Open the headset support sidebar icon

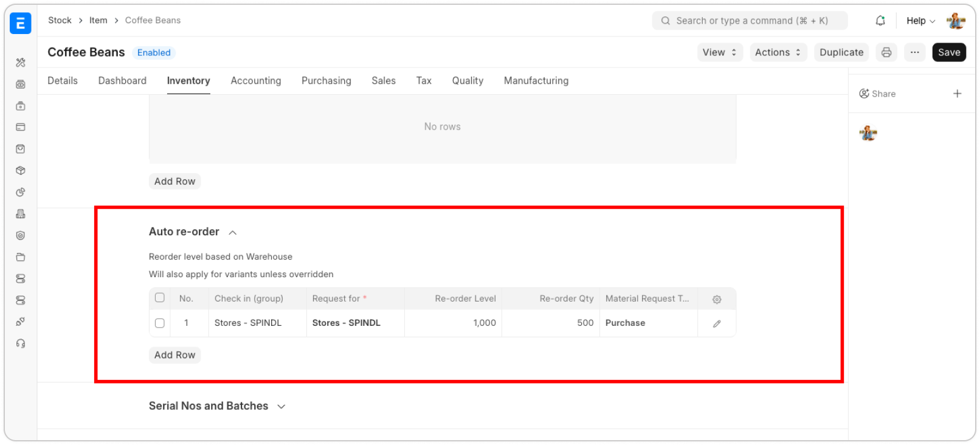[21, 344]
